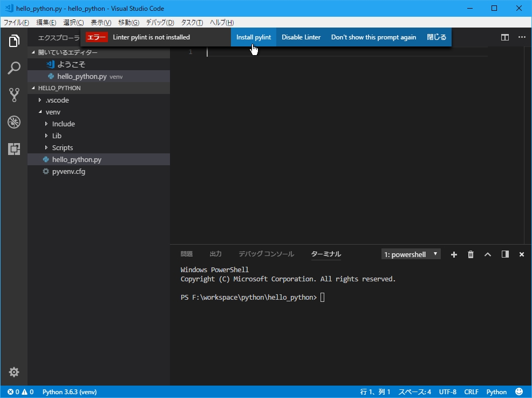Expand the Include folder
This screenshot has height=398, width=532.
click(46, 124)
